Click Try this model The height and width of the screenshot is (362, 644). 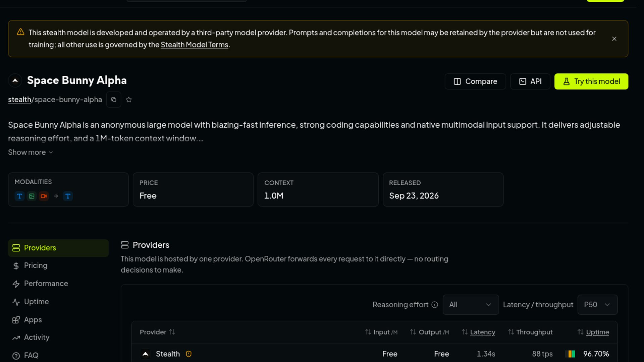[591, 81]
